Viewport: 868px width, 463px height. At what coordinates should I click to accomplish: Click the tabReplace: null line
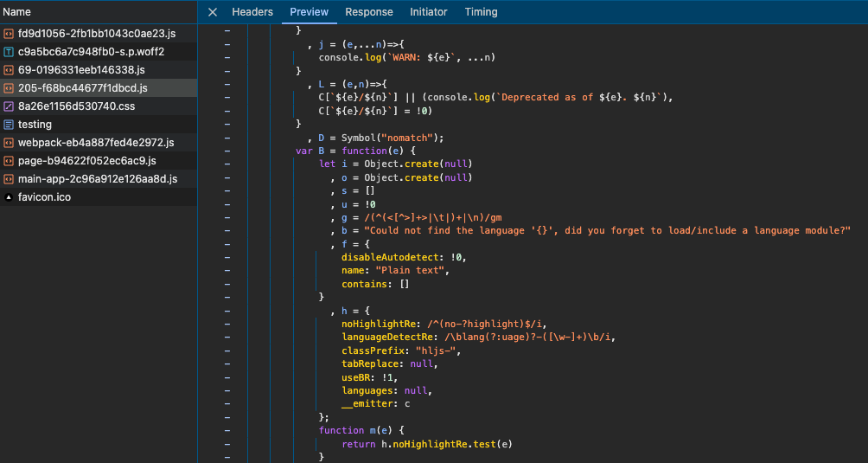[390, 363]
